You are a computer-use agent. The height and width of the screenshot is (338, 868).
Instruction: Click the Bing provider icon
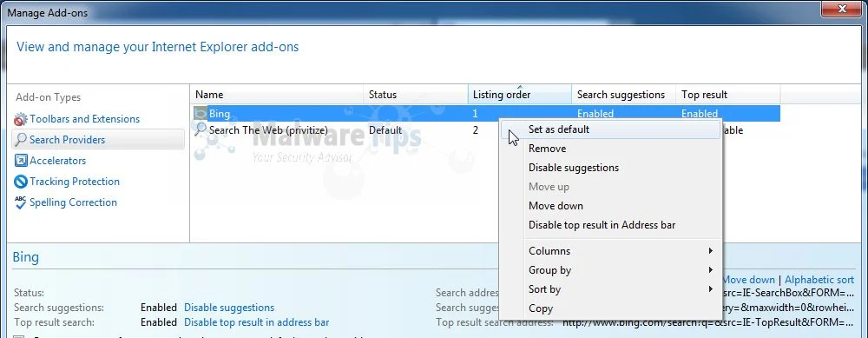[200, 114]
